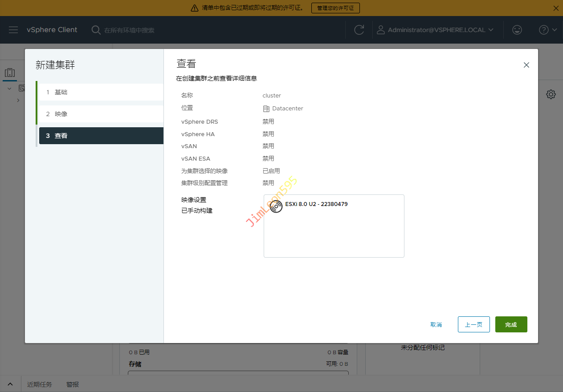Open the 近期任务 tab
Screen dimensions: 563x392
[x=40, y=384]
